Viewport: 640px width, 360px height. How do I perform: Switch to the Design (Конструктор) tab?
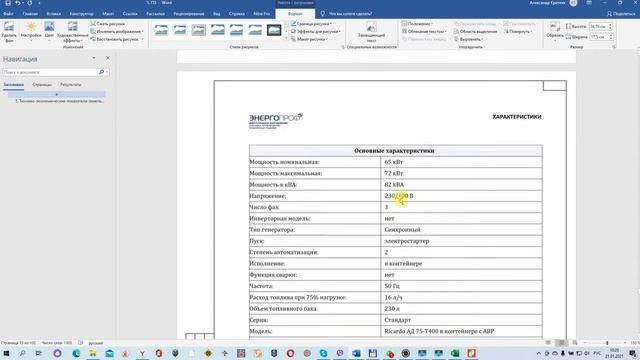81,13
